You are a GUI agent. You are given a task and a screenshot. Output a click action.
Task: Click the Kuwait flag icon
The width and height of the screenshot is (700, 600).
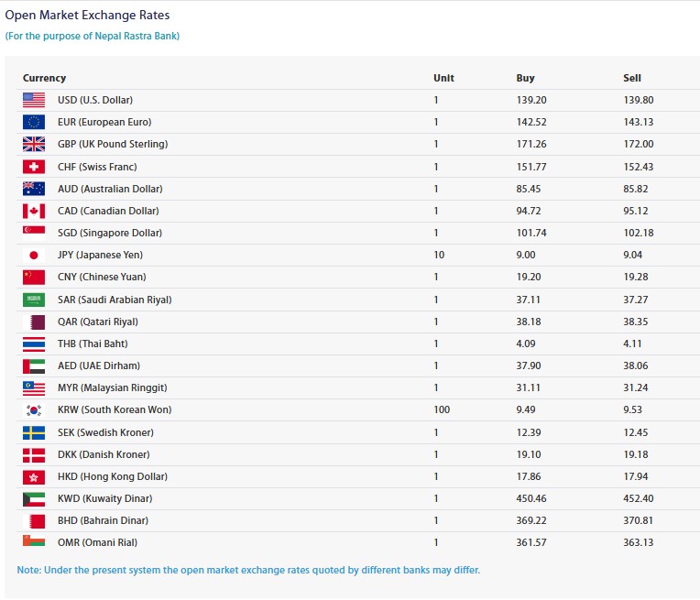coord(33,498)
